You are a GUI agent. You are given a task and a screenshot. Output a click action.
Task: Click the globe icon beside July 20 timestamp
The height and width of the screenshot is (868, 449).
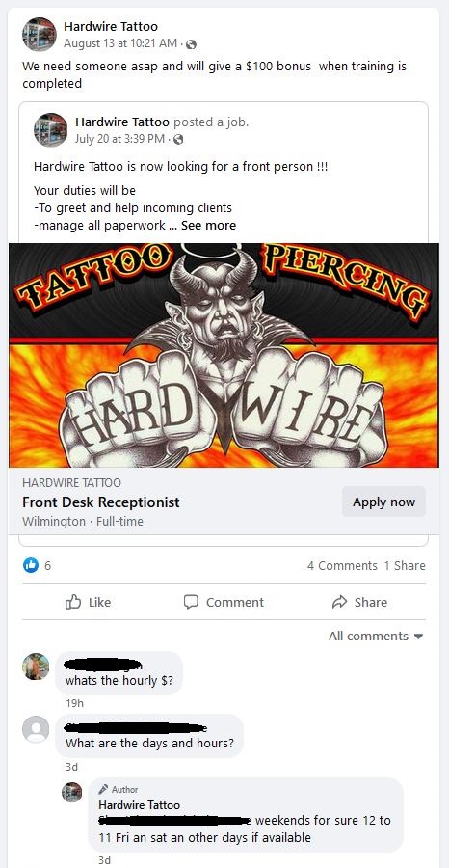[178, 140]
